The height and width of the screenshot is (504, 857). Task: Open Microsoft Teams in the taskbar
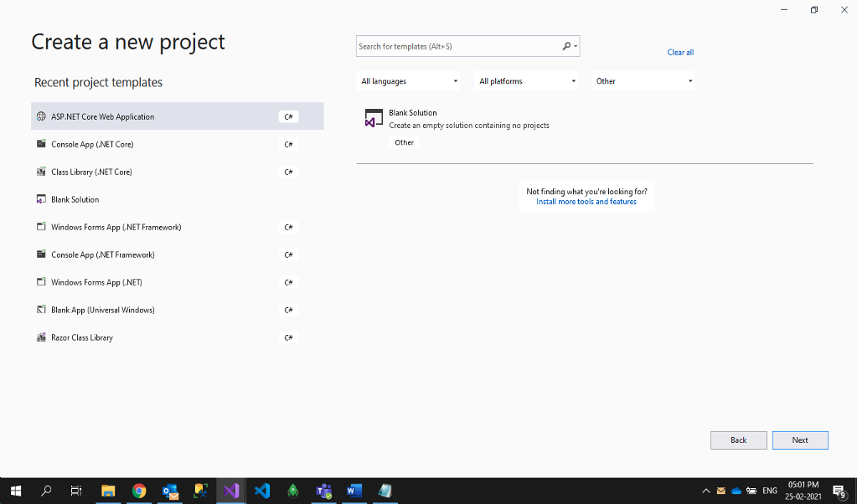pyautogui.click(x=323, y=491)
